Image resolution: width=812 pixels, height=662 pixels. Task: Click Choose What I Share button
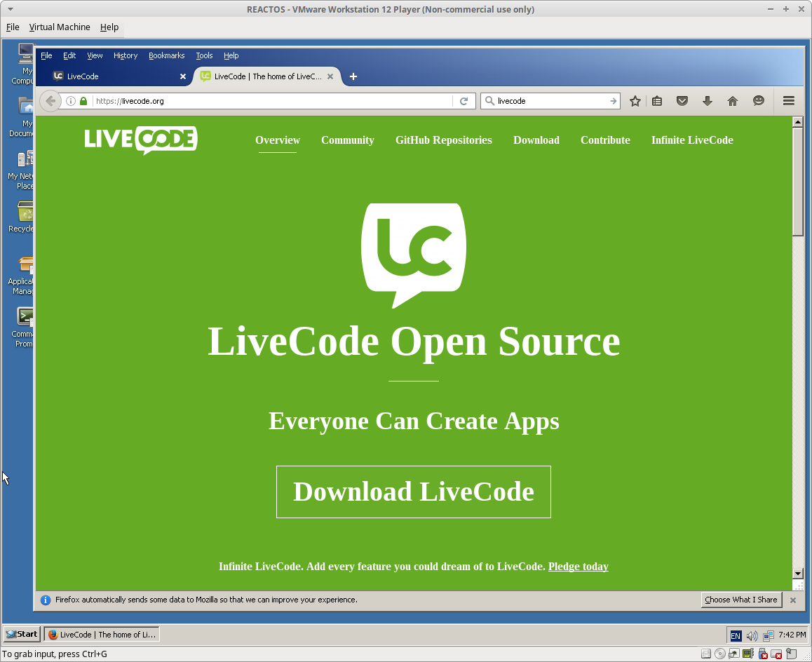(741, 600)
